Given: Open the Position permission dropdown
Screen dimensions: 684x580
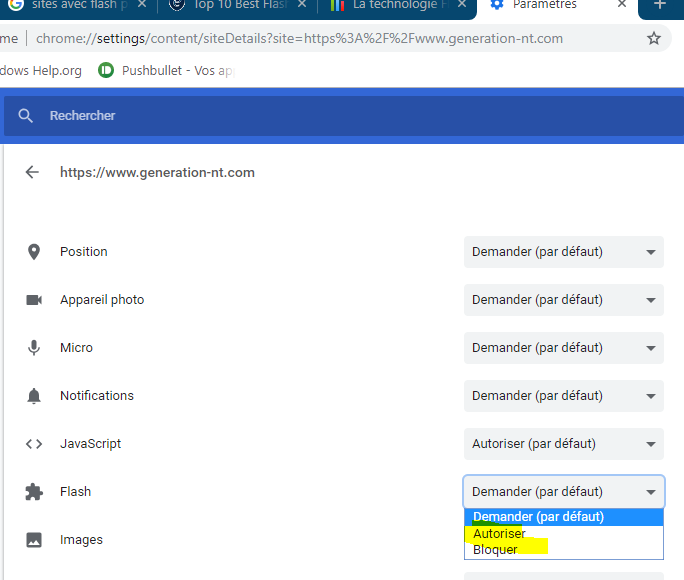Looking at the screenshot, I should [564, 252].
